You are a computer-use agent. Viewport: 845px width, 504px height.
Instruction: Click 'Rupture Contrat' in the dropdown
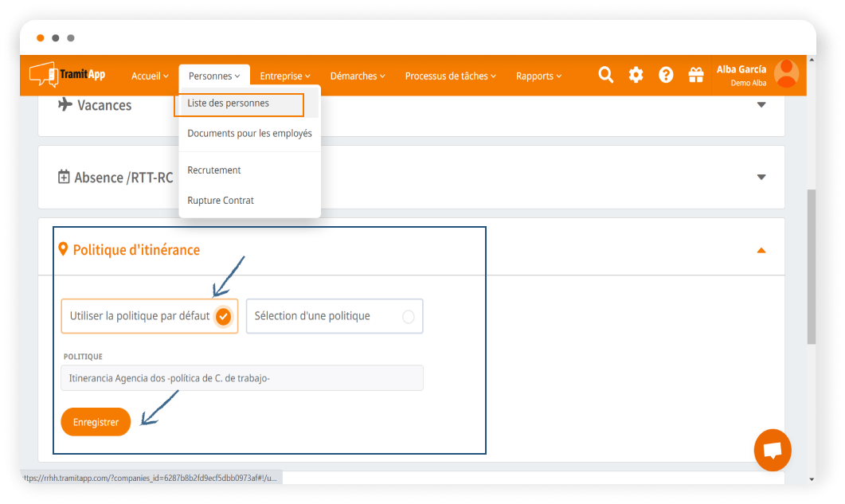coord(221,201)
